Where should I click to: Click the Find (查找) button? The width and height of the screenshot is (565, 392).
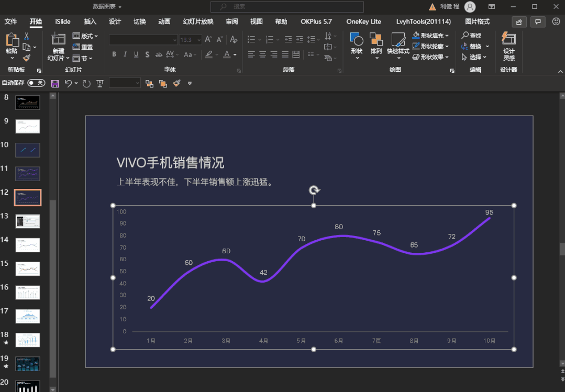471,36
